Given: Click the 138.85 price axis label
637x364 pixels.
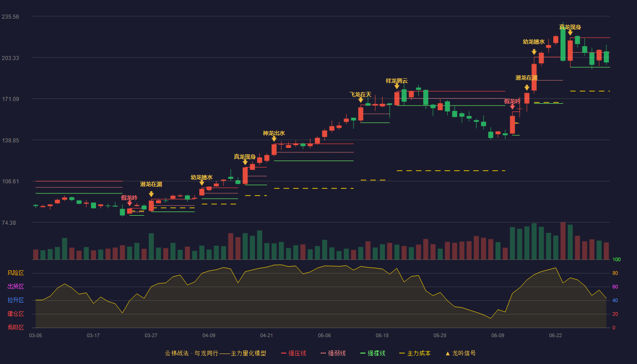Looking at the screenshot, I should pos(10,141).
